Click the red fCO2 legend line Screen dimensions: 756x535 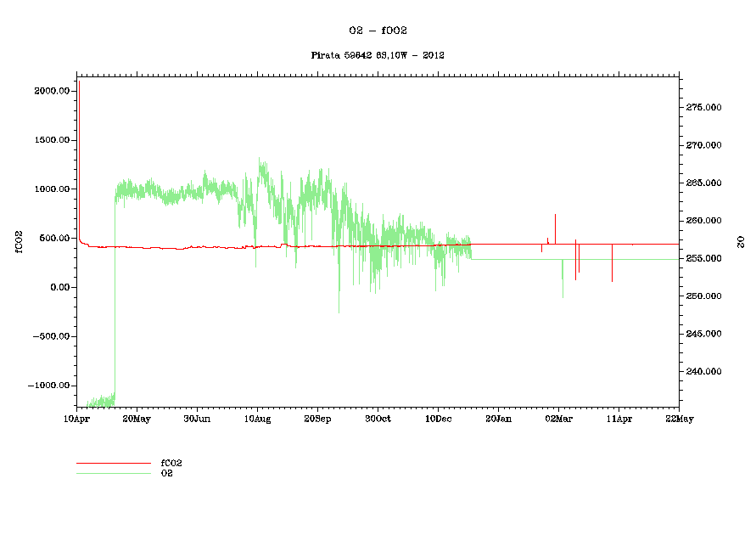113,464
